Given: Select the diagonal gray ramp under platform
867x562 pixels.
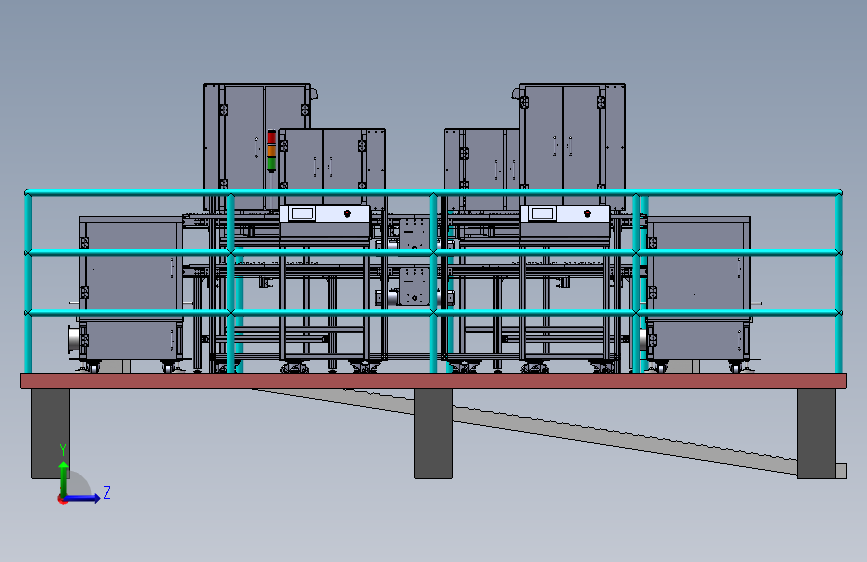Looking at the screenshot, I should pyautogui.click(x=525, y=429).
